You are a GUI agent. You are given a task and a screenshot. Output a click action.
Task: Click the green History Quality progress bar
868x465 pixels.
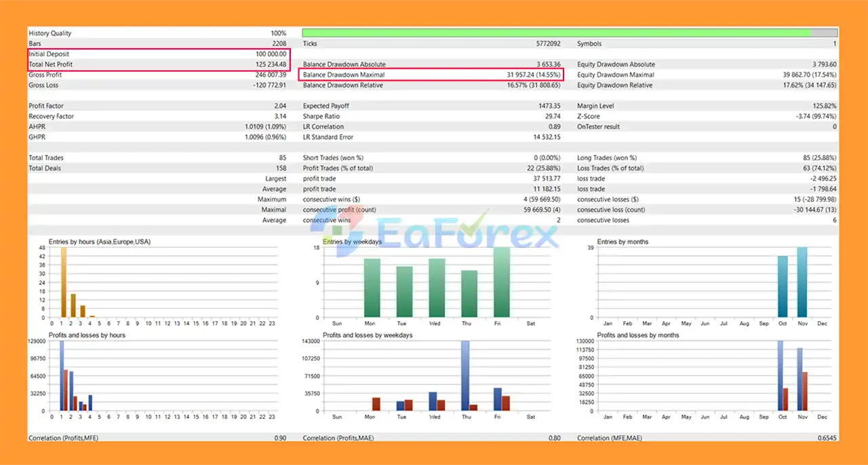click(556, 33)
